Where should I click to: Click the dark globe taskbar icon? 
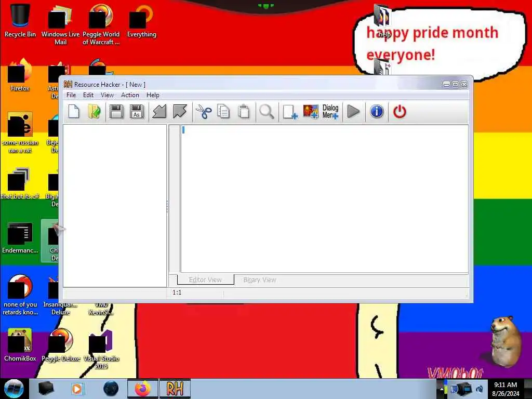pyautogui.click(x=111, y=389)
